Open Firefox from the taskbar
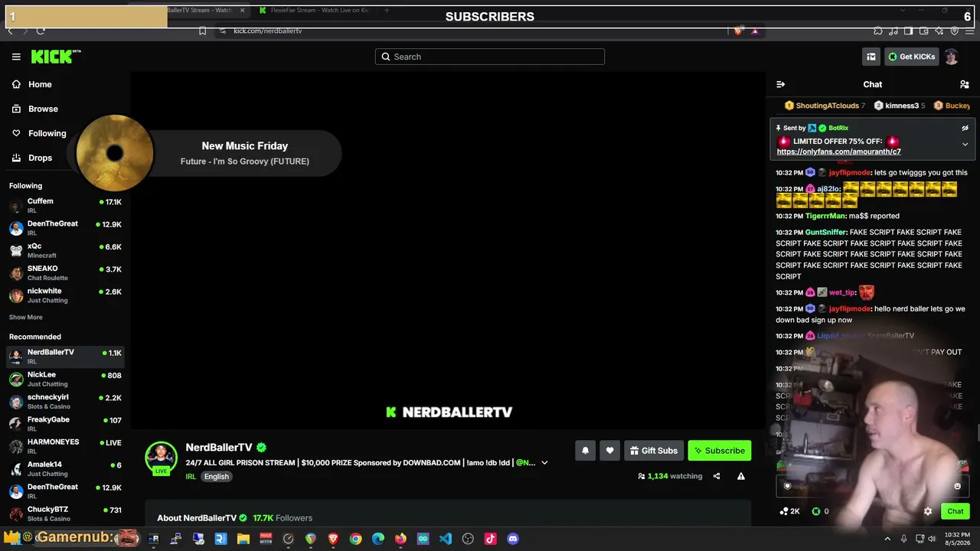The image size is (980, 551). click(400, 539)
